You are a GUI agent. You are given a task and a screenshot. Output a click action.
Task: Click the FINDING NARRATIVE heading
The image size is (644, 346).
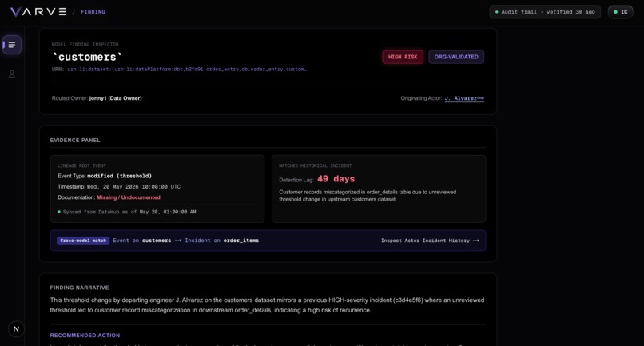(x=80, y=288)
